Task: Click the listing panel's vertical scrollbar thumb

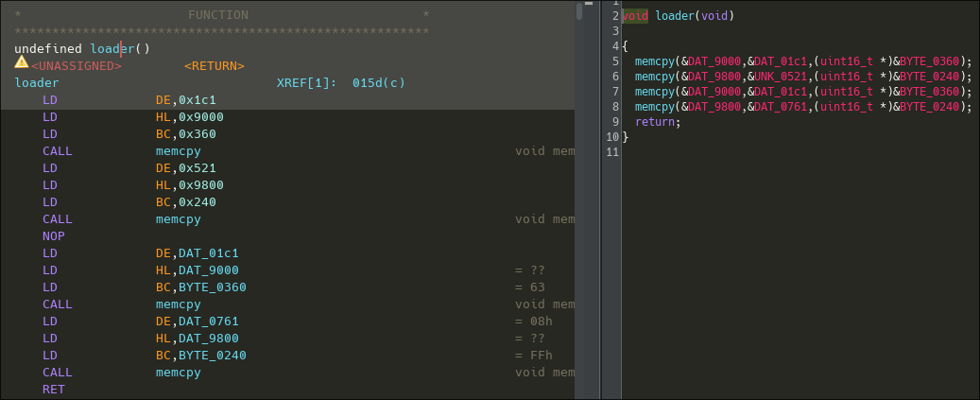Action: [579, 11]
